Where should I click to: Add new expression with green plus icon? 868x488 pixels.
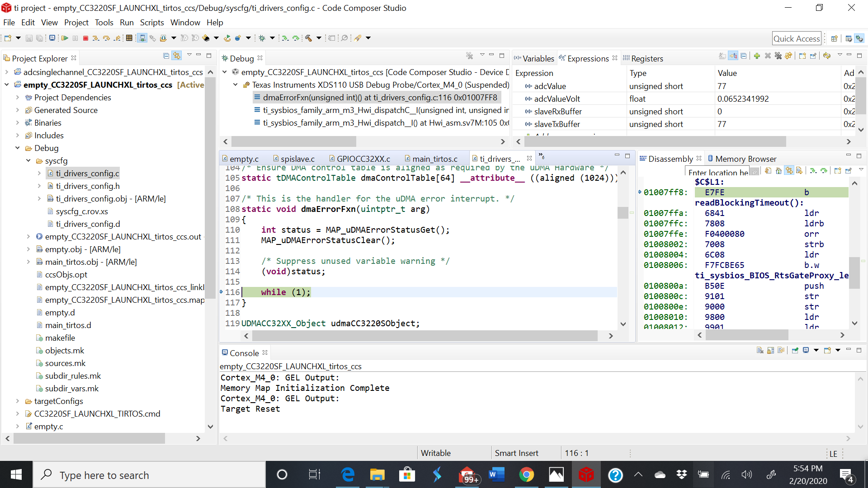(757, 56)
